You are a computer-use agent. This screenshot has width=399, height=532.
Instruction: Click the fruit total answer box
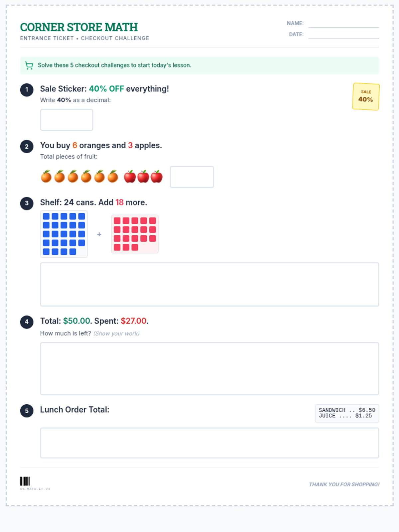tap(192, 177)
